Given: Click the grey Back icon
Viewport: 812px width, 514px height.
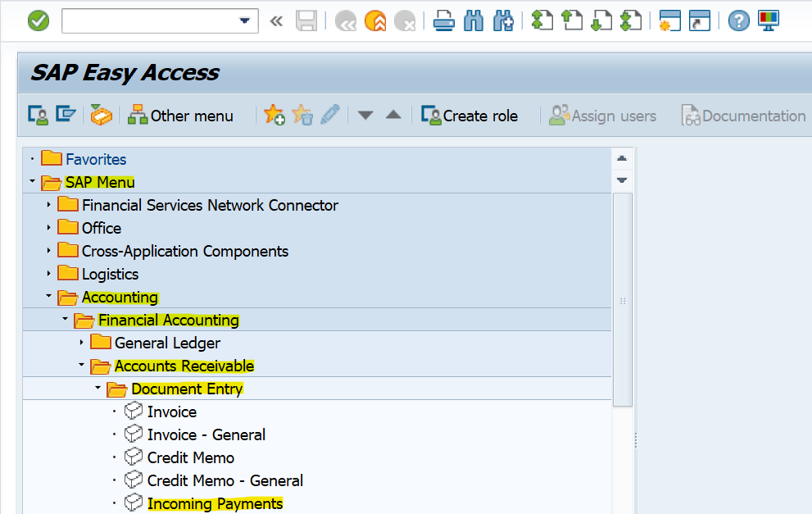Looking at the screenshot, I should pyautogui.click(x=346, y=21).
